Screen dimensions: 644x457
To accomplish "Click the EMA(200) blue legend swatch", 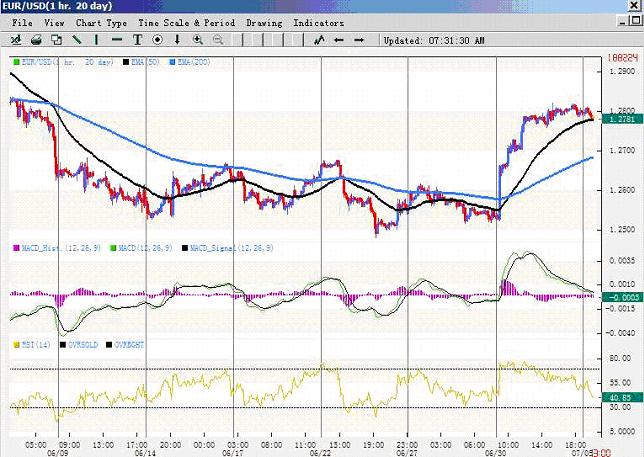I will 173,62.
